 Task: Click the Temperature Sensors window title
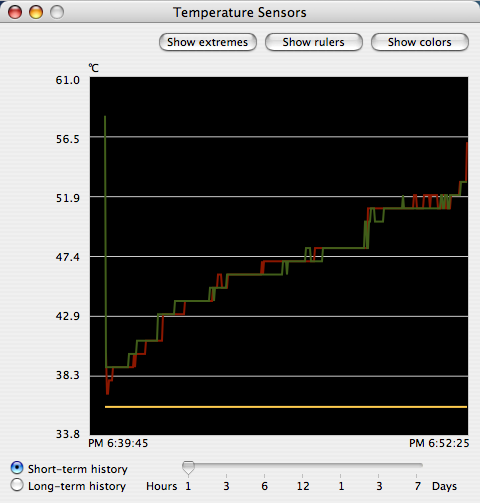240,13
